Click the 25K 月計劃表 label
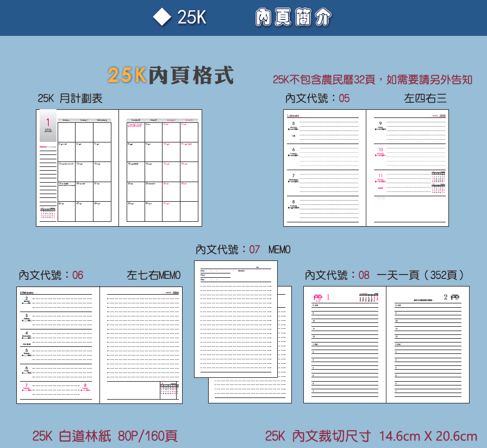Screen dimensions: 487x448 [x=70, y=98]
